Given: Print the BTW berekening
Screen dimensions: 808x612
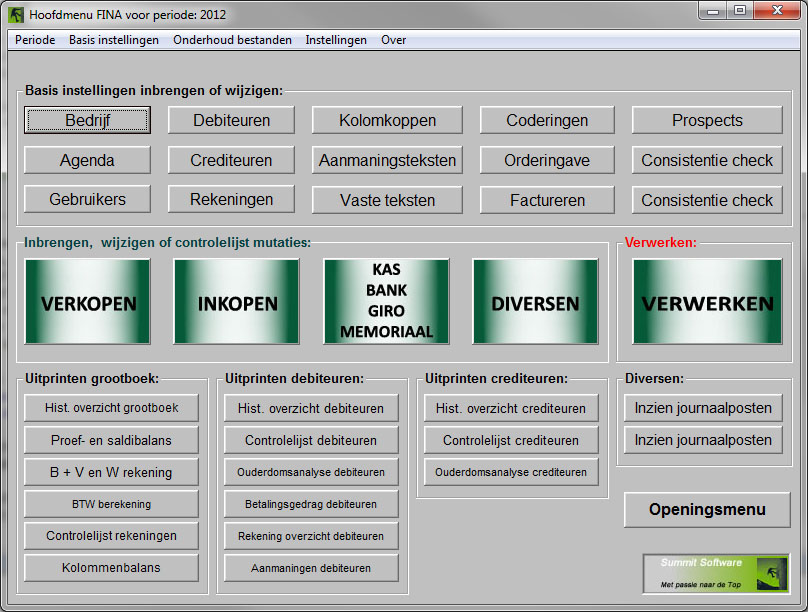Looking at the screenshot, I should [x=111, y=504].
